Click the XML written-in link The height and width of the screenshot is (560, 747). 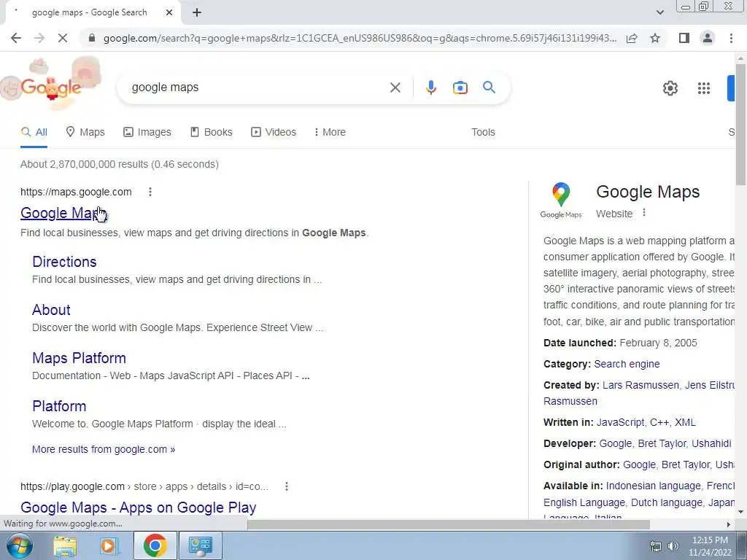(x=685, y=422)
